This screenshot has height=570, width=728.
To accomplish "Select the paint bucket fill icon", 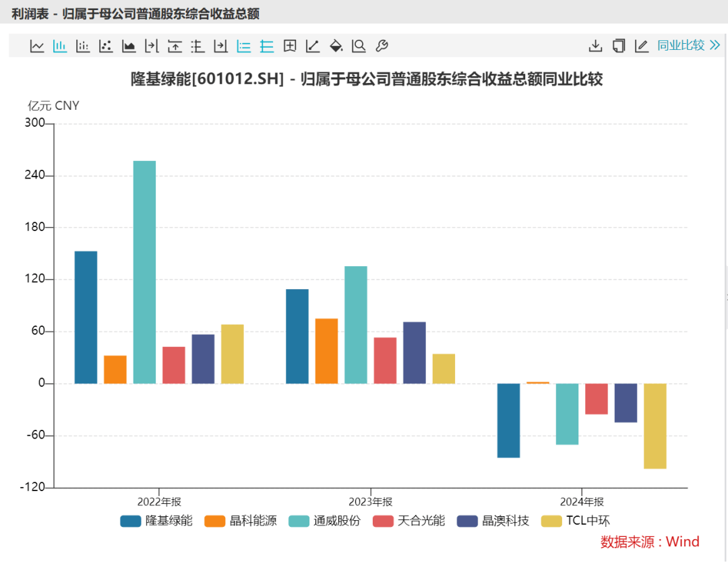I will click(x=335, y=46).
